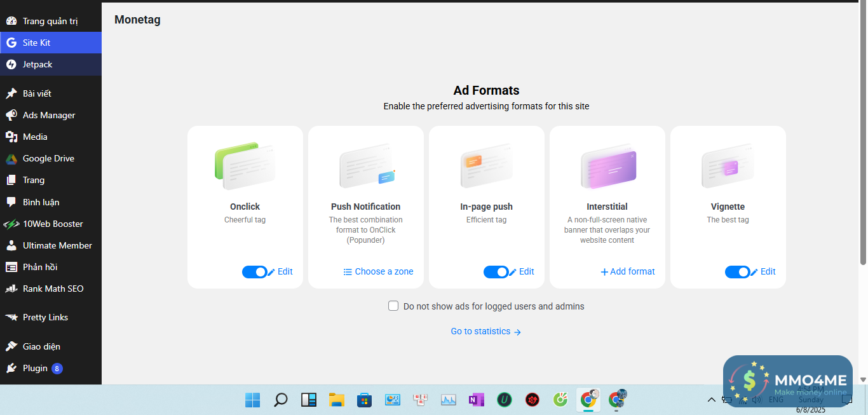Image resolution: width=868 pixels, height=415 pixels.
Task: Click the Monetag page heading
Action: pos(137,20)
